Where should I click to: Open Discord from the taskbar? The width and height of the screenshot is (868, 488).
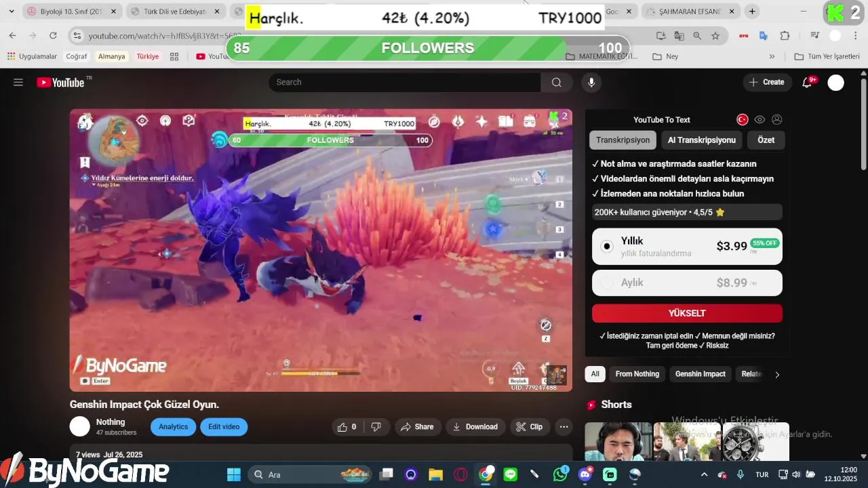[x=585, y=474]
